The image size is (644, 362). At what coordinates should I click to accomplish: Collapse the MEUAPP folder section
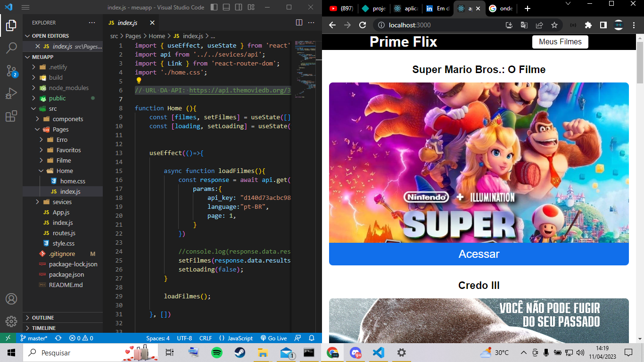[63, 57]
